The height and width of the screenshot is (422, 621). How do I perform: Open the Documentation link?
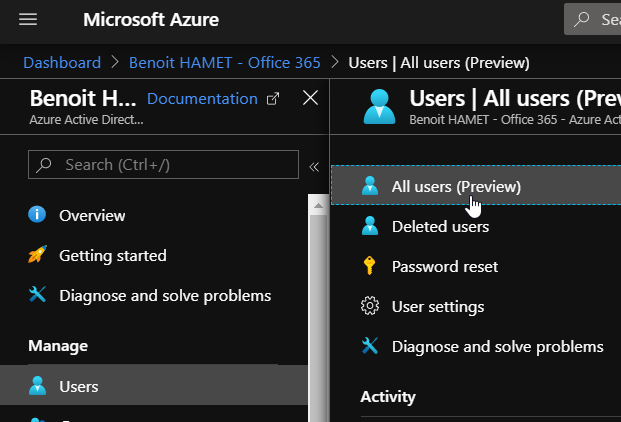click(x=202, y=98)
